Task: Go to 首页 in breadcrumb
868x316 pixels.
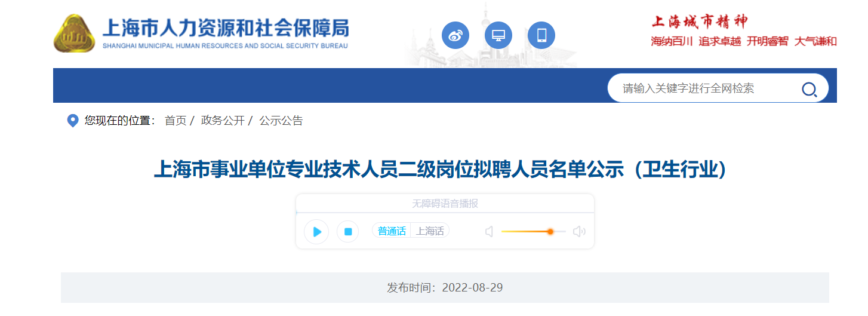Action: coord(176,121)
